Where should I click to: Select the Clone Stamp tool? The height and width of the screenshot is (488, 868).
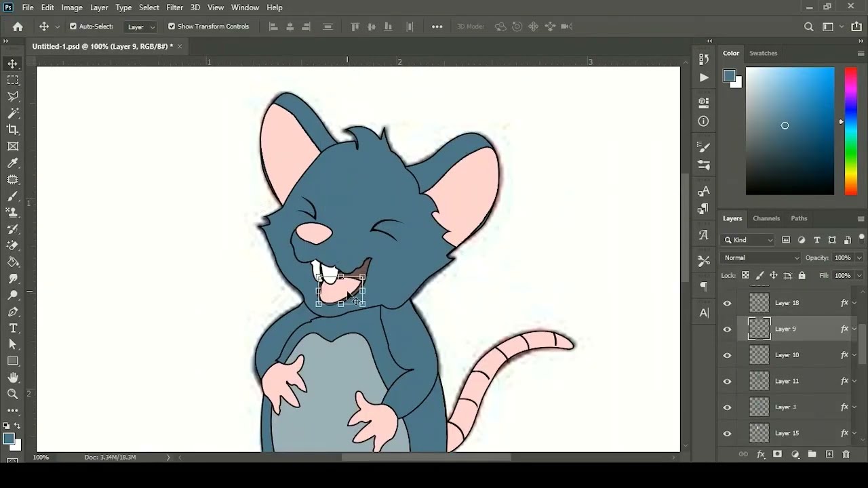coord(13,212)
